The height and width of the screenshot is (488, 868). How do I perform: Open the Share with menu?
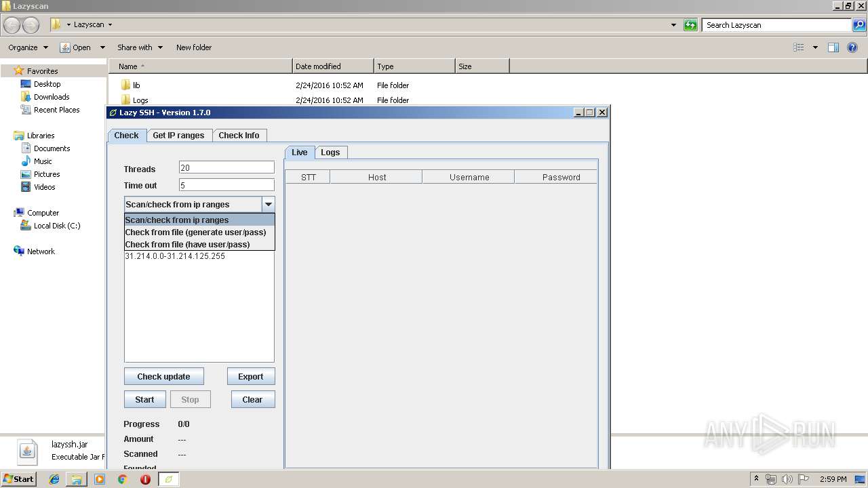click(140, 47)
